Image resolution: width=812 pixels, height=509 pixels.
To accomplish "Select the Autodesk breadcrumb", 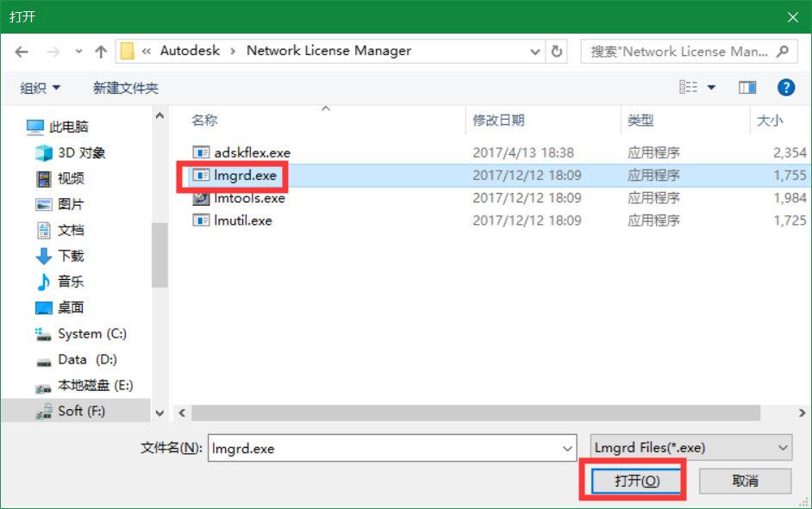I will (190, 51).
